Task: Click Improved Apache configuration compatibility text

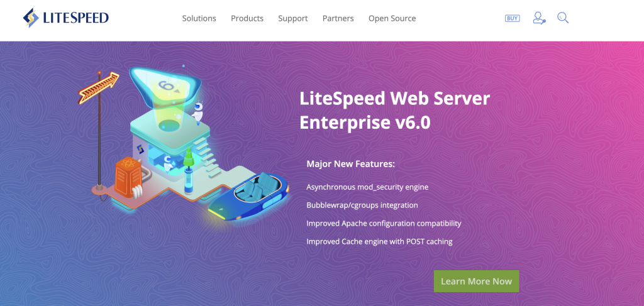Action: pyautogui.click(x=384, y=224)
